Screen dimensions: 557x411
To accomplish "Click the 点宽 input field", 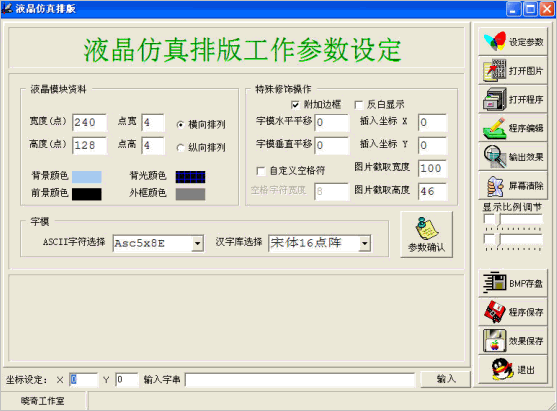I will (x=153, y=123).
